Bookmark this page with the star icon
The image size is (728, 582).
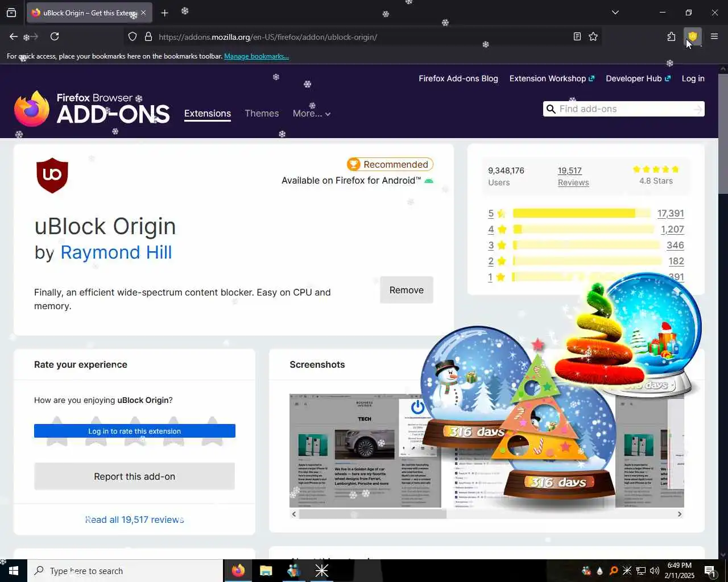(x=593, y=36)
